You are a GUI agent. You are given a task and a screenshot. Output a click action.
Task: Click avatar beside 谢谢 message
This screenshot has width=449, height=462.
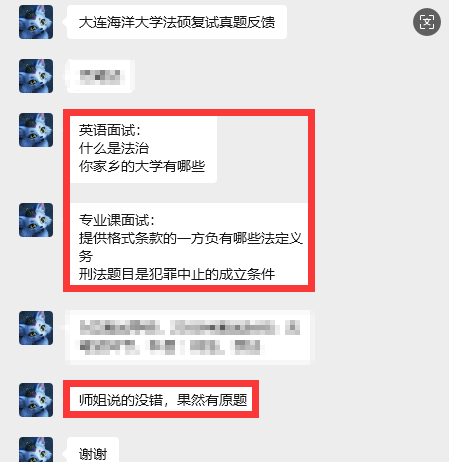pos(36,450)
